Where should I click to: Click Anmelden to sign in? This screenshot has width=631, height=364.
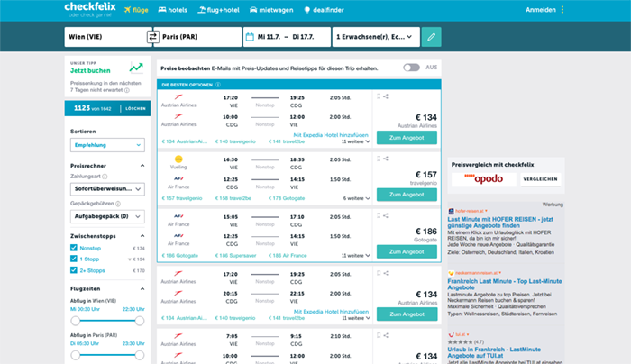pyautogui.click(x=541, y=10)
